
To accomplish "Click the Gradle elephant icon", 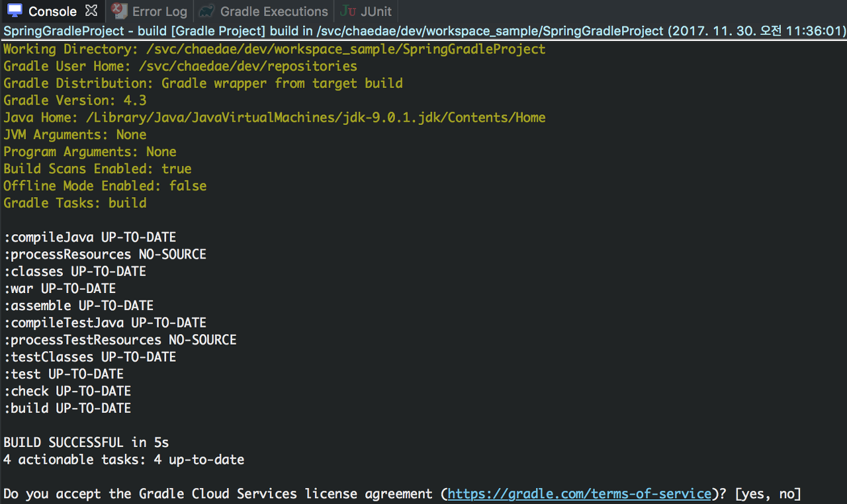I will [x=207, y=11].
